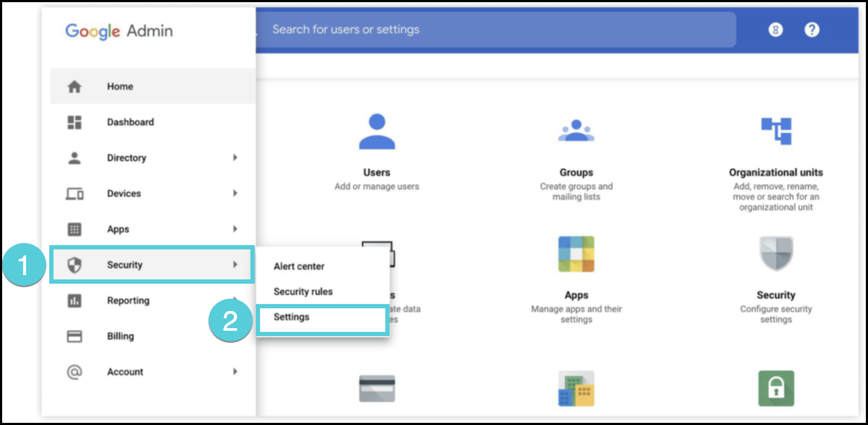
Task: Click the Search for users or settings field
Action: tap(482, 30)
